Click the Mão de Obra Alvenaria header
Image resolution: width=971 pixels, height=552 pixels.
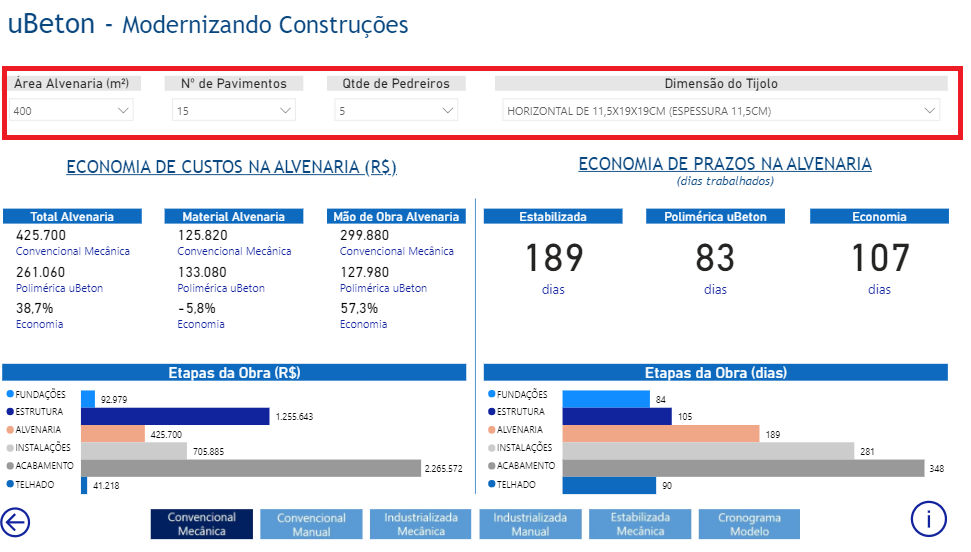click(x=396, y=216)
